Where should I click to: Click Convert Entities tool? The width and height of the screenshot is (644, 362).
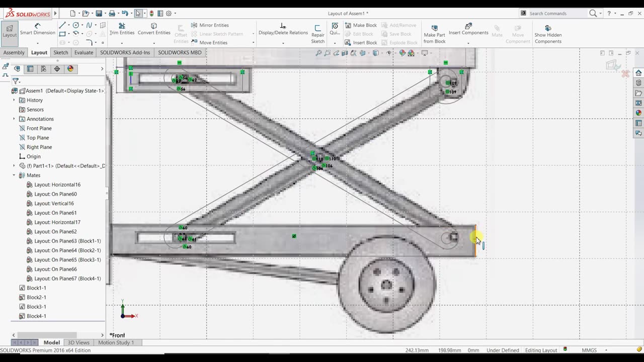154,29
